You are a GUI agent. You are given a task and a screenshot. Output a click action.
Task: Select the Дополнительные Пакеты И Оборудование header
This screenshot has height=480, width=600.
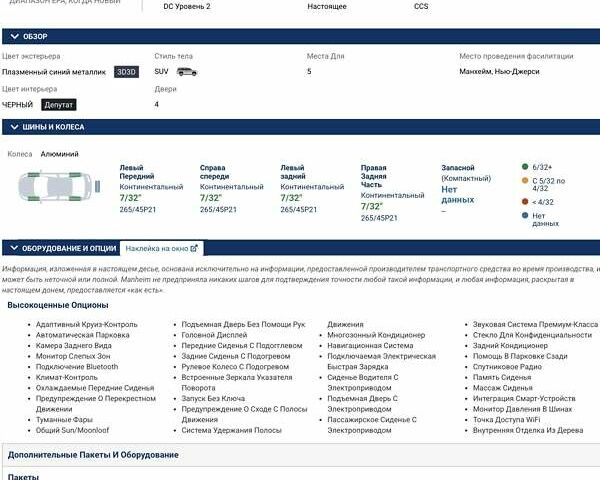coord(93,455)
